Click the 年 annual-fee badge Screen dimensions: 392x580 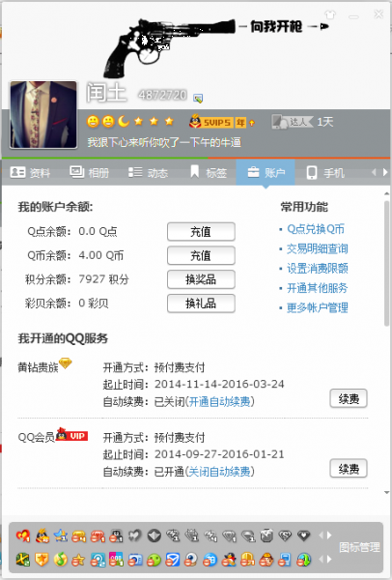click(x=240, y=123)
